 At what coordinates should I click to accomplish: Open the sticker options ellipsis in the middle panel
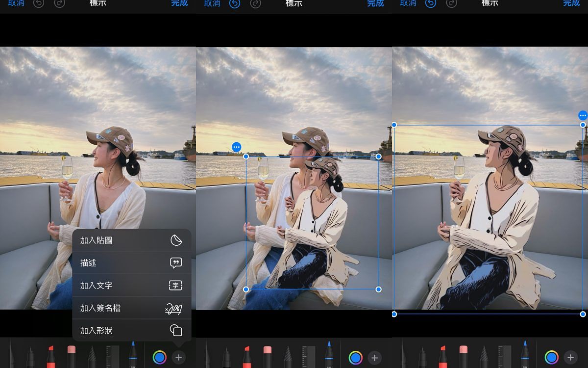coord(236,147)
